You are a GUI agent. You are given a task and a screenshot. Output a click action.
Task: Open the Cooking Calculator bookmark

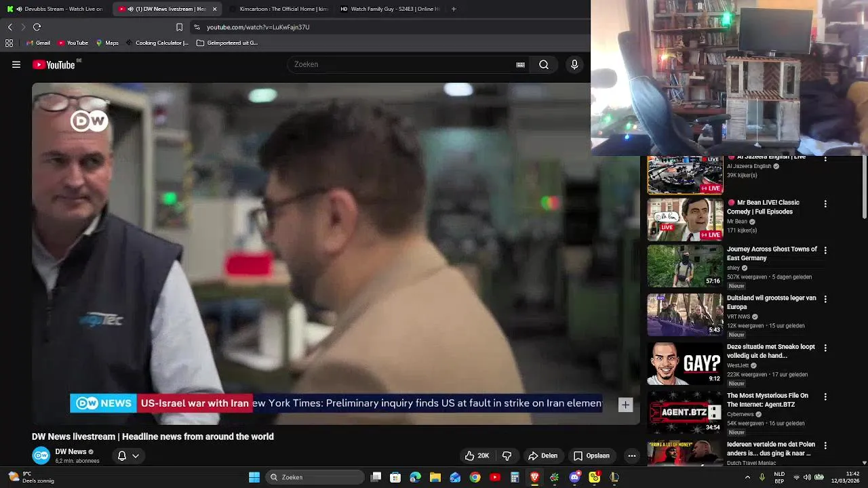coord(157,43)
